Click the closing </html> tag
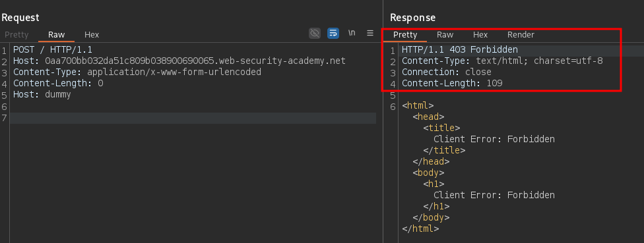The width and height of the screenshot is (644, 243). [x=420, y=229]
